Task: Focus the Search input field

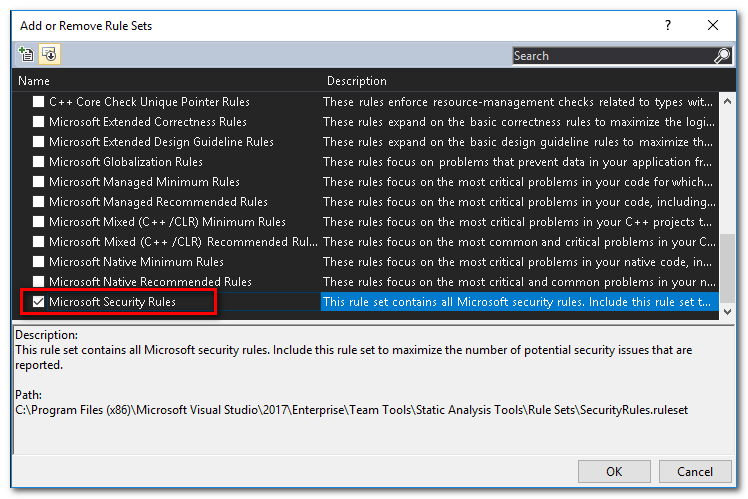Action: 612,56
